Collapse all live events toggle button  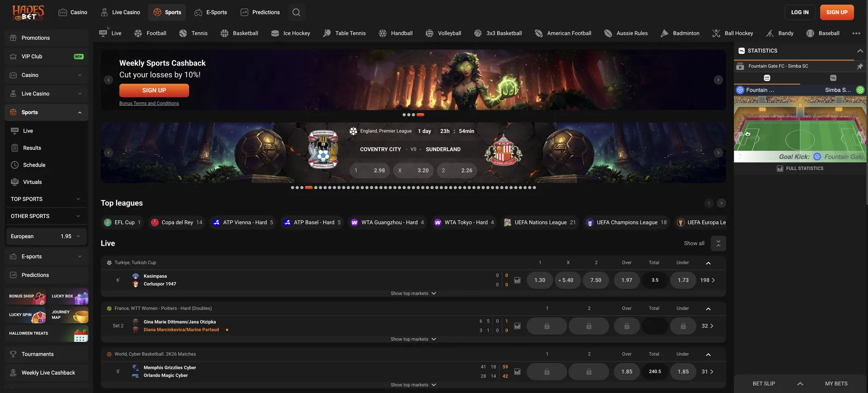pos(718,243)
